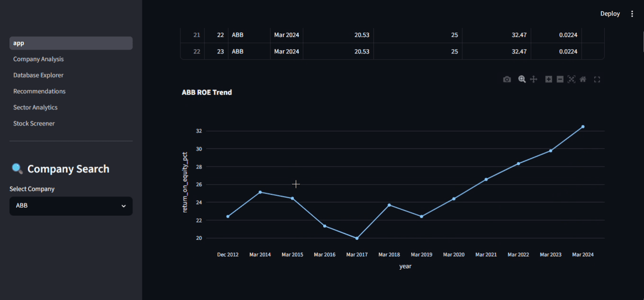The image size is (644, 300).
Task: Click the magnifying glass beside Company Search
Action: [x=17, y=169]
